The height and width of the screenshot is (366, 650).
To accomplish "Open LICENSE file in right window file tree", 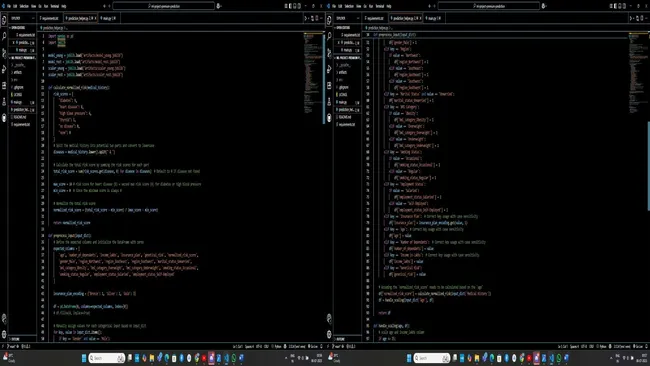I will tap(347, 95).
